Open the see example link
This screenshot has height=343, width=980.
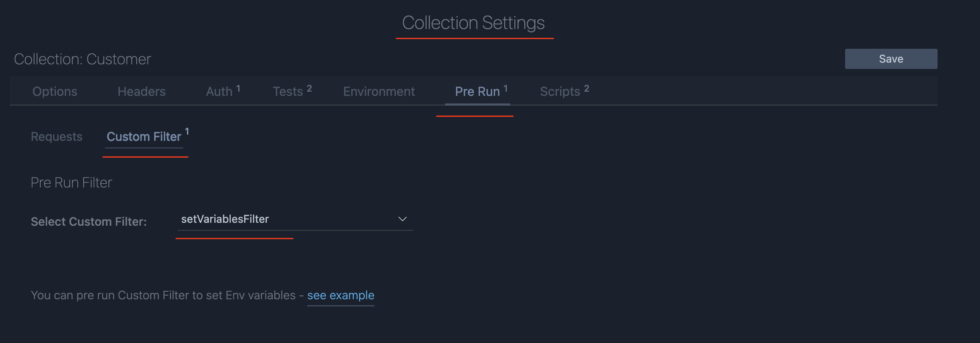pos(340,295)
